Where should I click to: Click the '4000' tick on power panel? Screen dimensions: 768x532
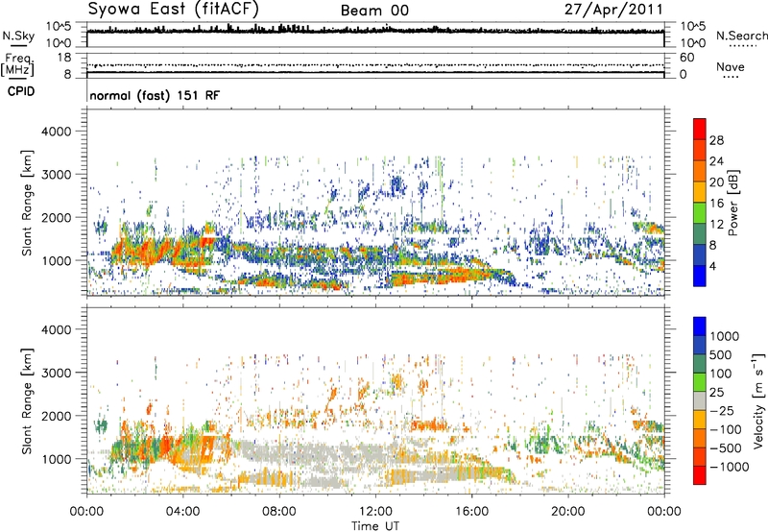click(x=56, y=132)
